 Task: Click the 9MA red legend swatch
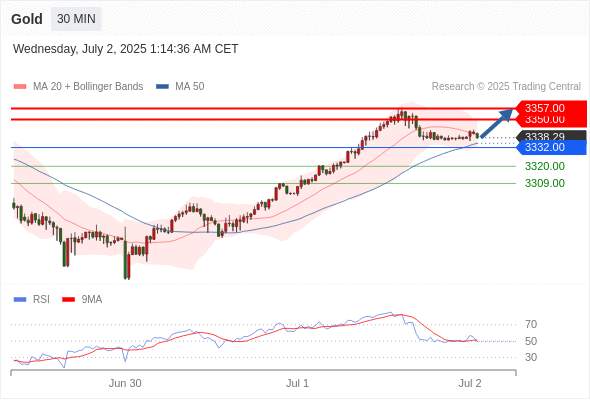(68, 300)
